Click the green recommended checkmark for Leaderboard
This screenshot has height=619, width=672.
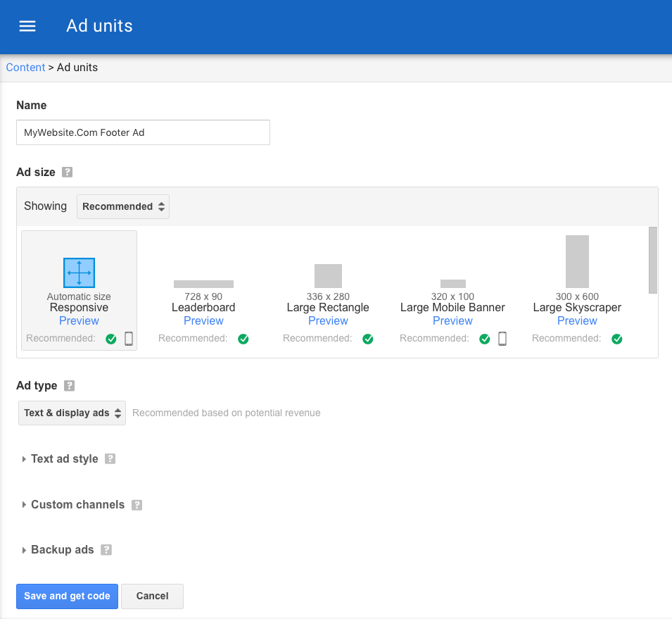[x=243, y=339]
